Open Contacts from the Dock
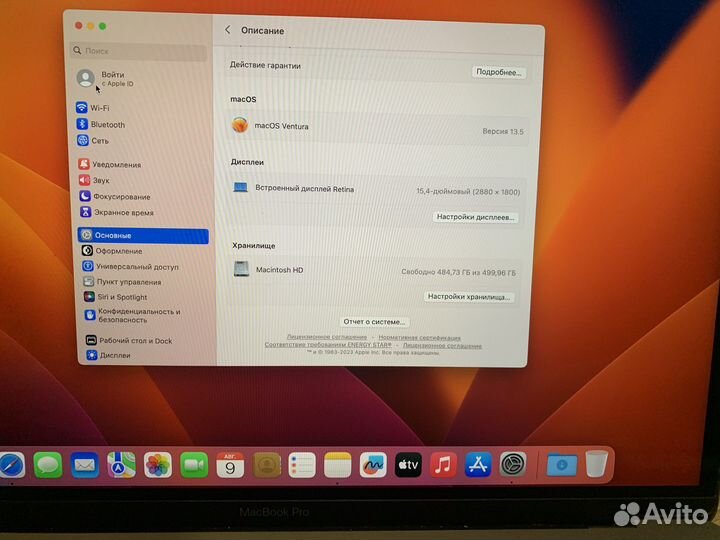This screenshot has width=720, height=540. click(266, 465)
